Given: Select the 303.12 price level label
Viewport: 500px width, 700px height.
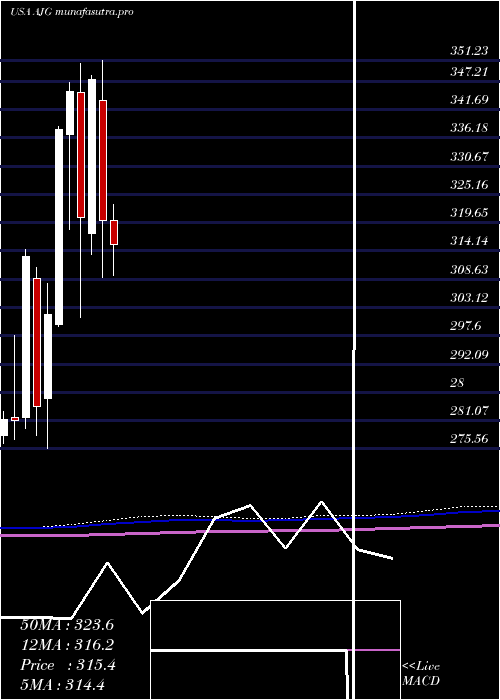Looking at the screenshot, I should click(x=469, y=298).
